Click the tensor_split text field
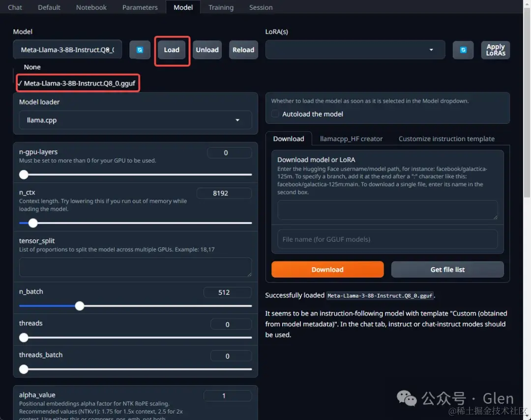The image size is (531, 420). 136,267
